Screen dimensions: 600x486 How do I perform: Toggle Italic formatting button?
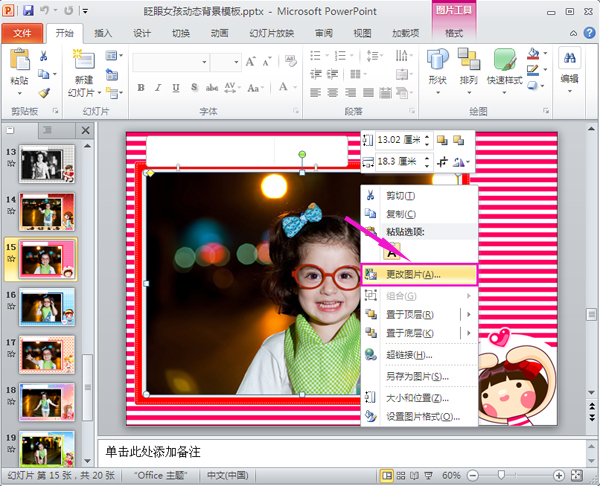(x=158, y=88)
